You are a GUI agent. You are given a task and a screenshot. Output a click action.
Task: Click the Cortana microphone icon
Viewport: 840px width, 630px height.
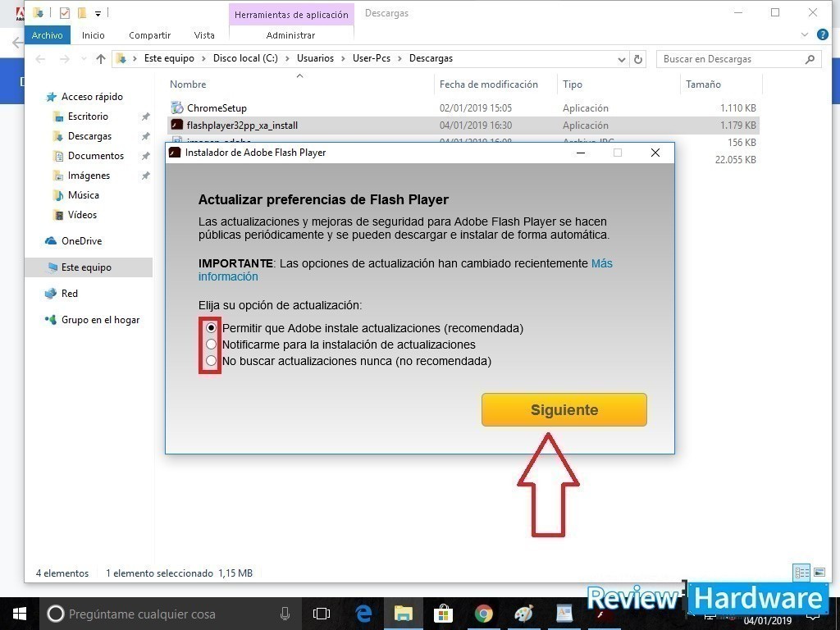(285, 614)
